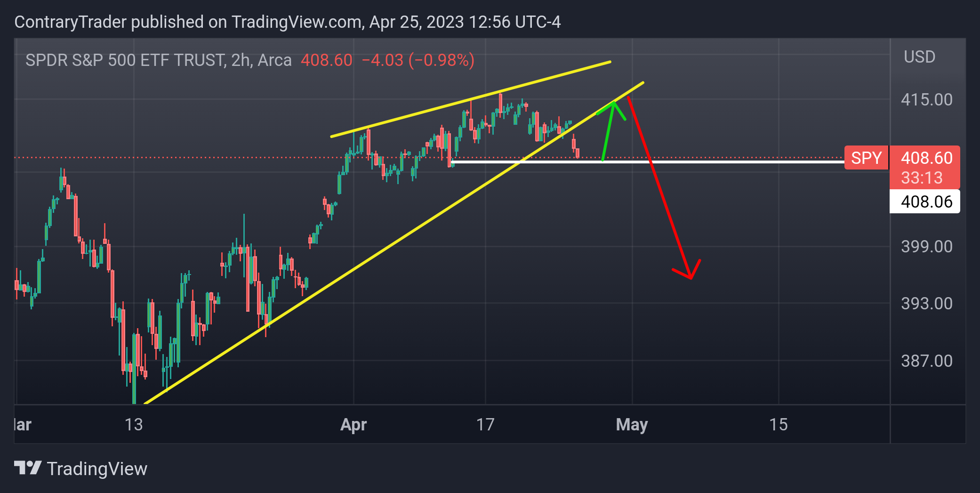Viewport: 980px width, 493px height.
Task: Click the 393.00 price axis label
Action: (926, 304)
